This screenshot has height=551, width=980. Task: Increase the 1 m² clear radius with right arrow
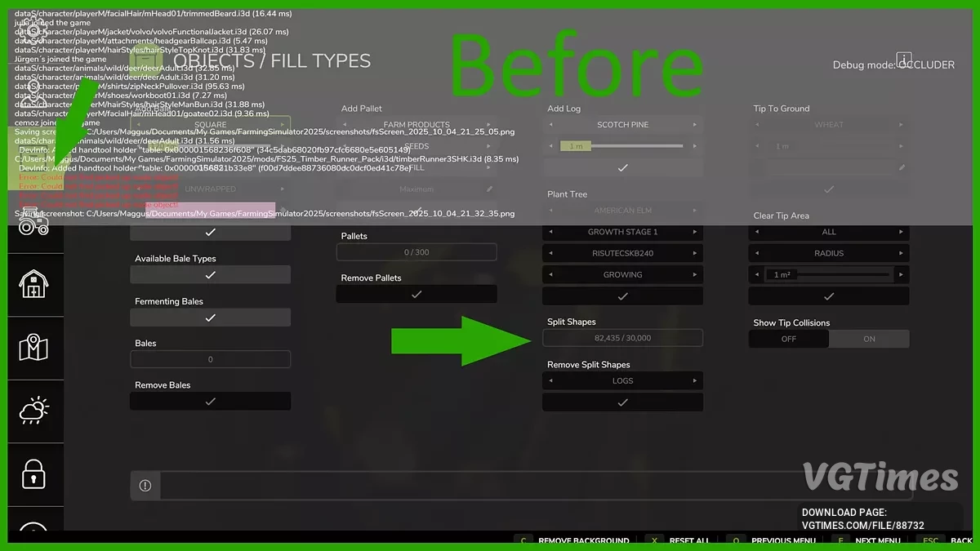(902, 275)
